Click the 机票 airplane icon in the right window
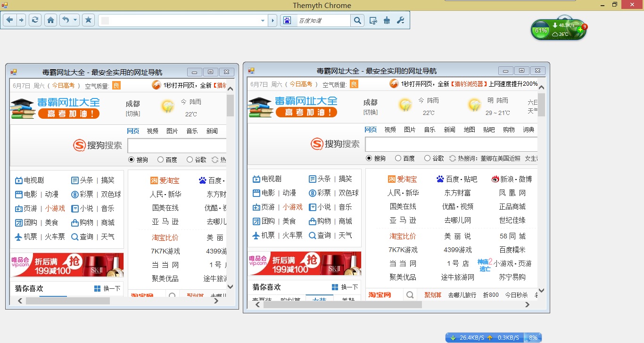This screenshot has height=343, width=644. pos(256,235)
